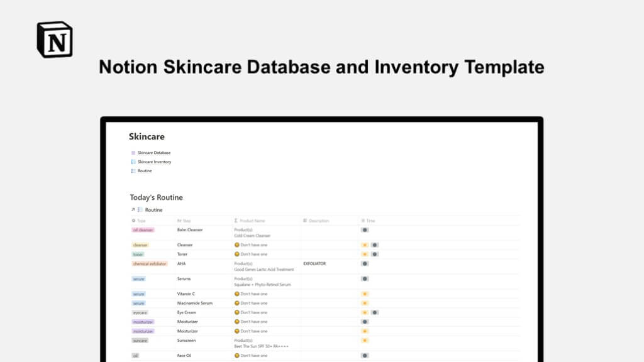Click the emoji in the Vitamin C row

pos(236,294)
